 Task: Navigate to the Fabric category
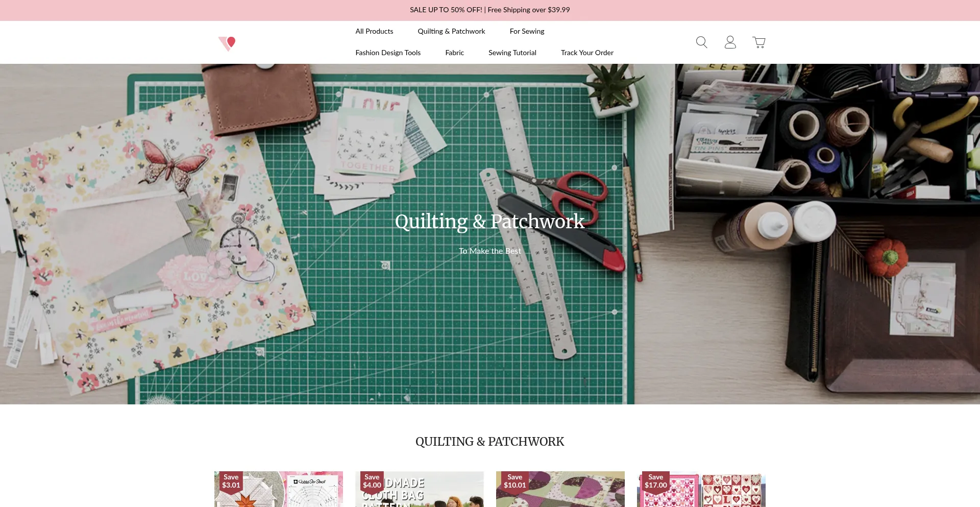point(454,53)
